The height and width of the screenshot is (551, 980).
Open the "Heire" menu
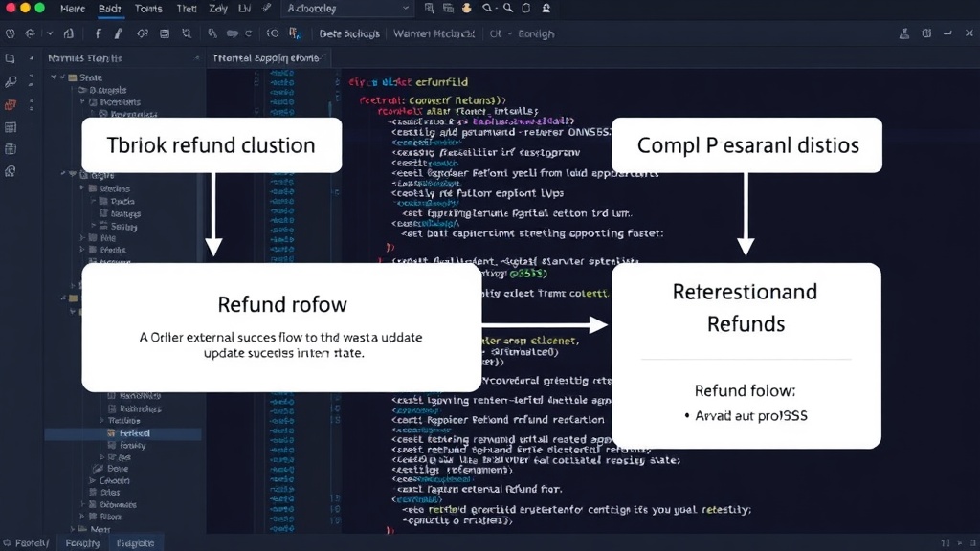[x=73, y=9]
